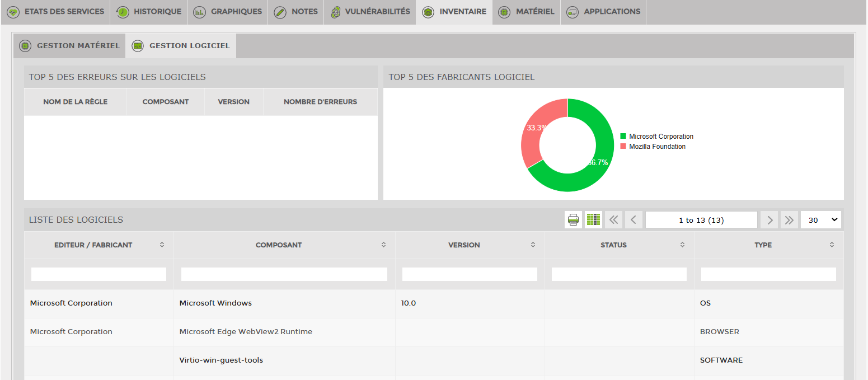Click the errors table Version column header

(234, 102)
